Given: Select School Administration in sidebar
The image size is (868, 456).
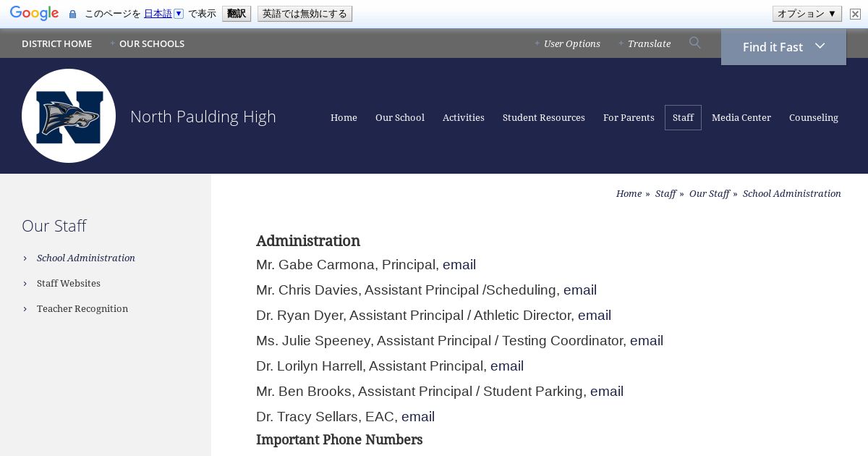Looking at the screenshot, I should coord(86,258).
